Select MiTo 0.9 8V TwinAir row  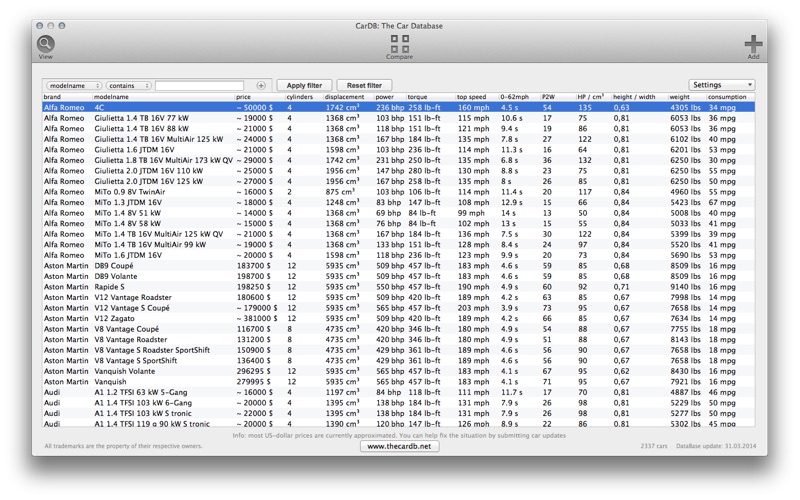point(398,192)
